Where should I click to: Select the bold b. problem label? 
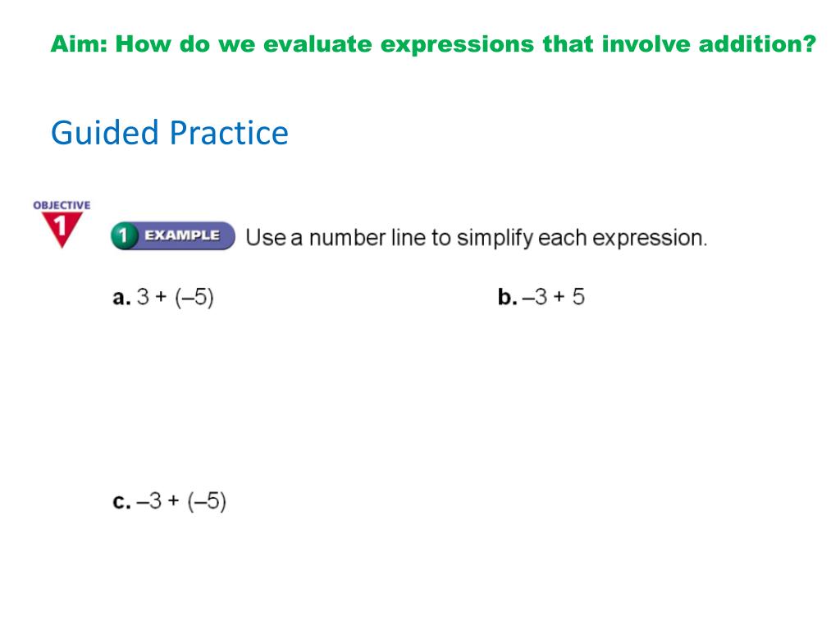coord(507,296)
